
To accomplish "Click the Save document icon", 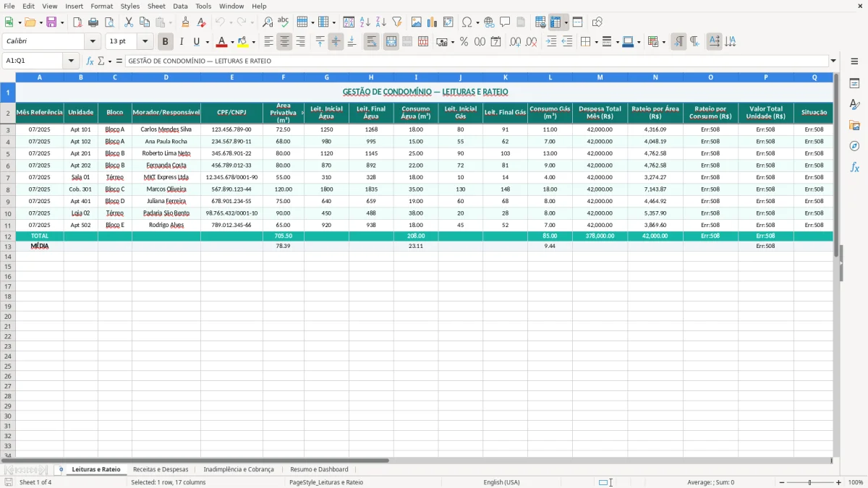I will (x=51, y=22).
